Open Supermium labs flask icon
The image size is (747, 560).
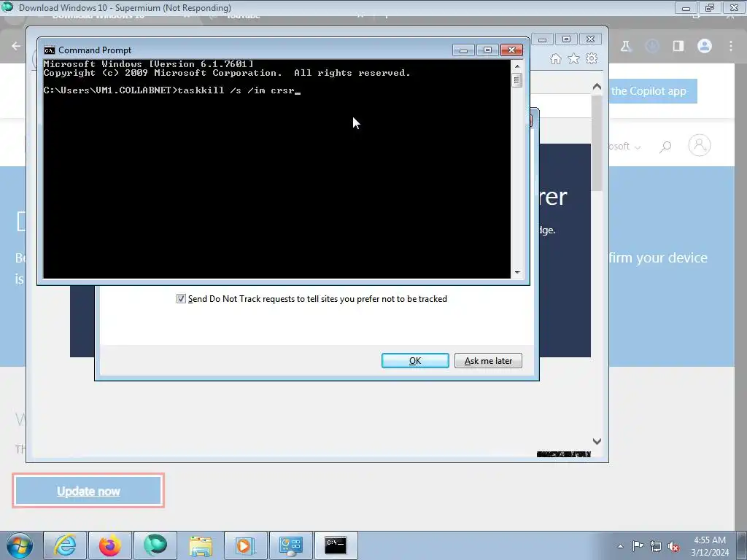pos(626,46)
